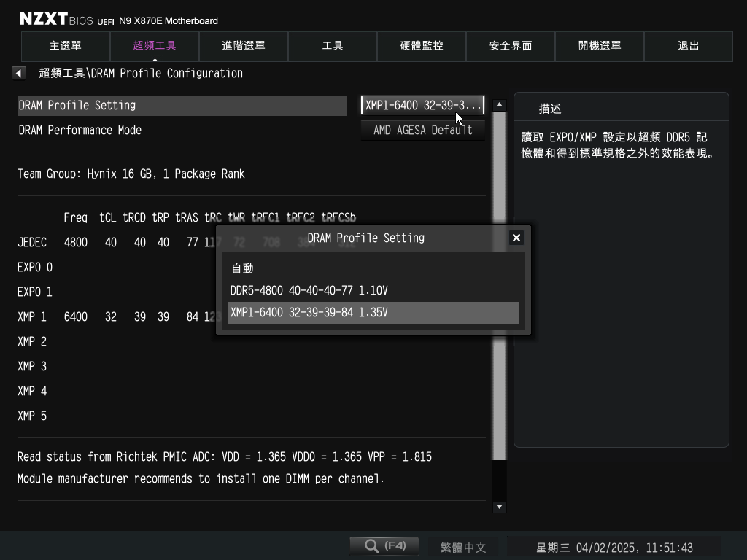Switch to the 安全界面 tab
The width and height of the screenshot is (747, 560).
(x=511, y=46)
